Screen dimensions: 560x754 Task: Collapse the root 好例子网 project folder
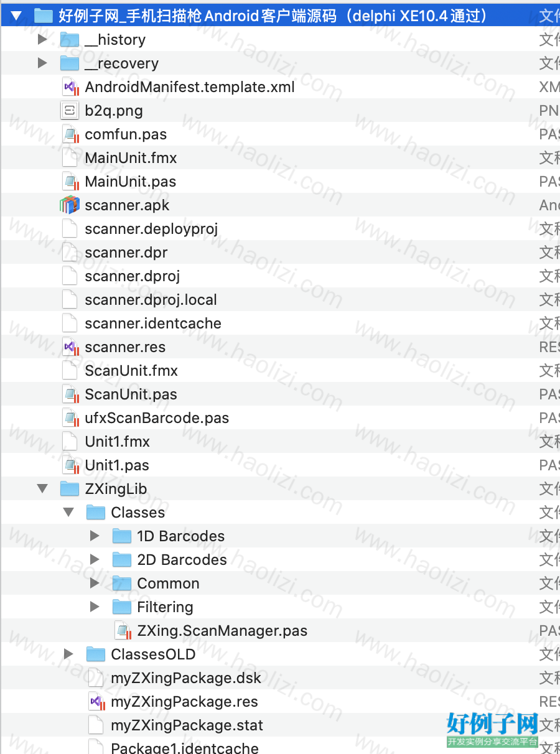pyautogui.click(x=16, y=16)
